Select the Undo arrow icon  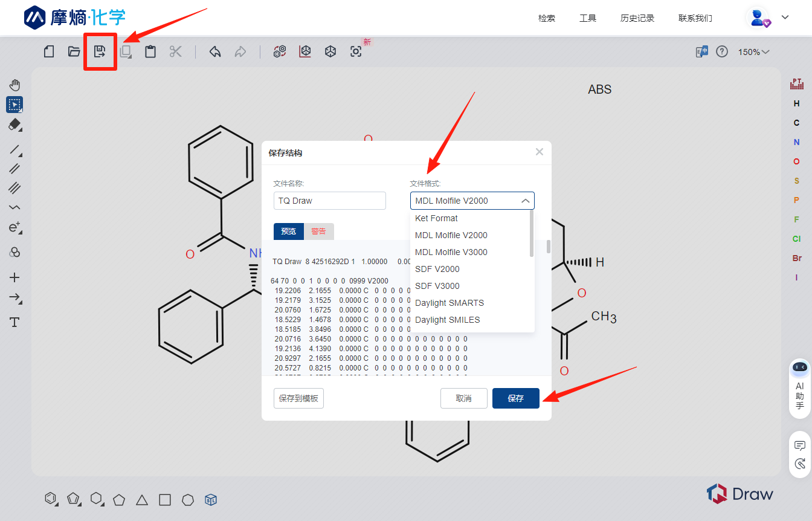pyautogui.click(x=215, y=51)
